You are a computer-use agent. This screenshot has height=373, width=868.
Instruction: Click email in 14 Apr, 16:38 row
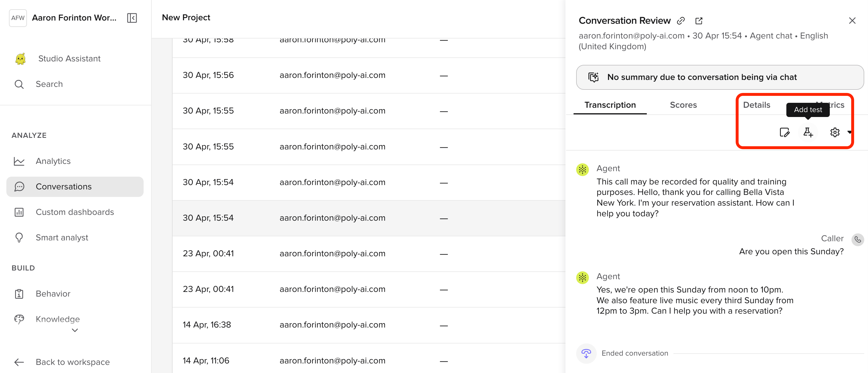(x=332, y=325)
